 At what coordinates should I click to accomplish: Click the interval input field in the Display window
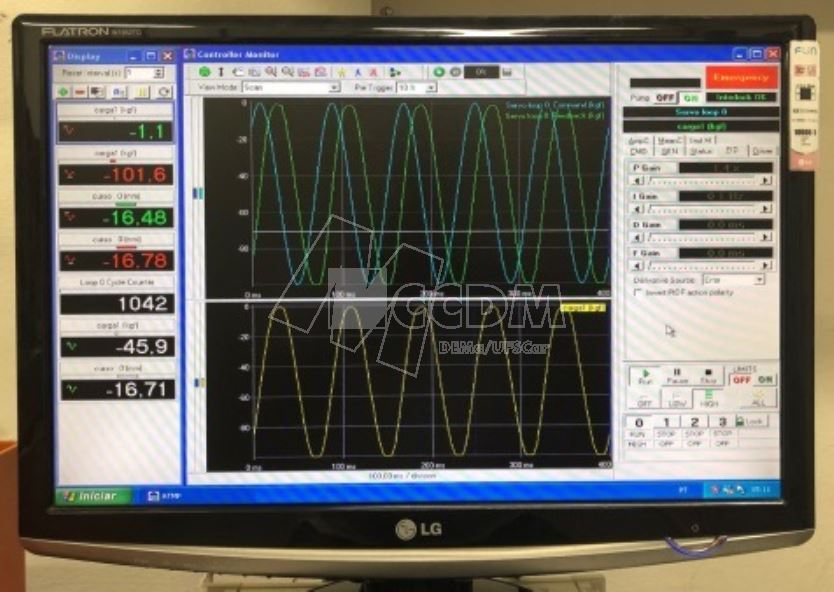[x=140, y=73]
